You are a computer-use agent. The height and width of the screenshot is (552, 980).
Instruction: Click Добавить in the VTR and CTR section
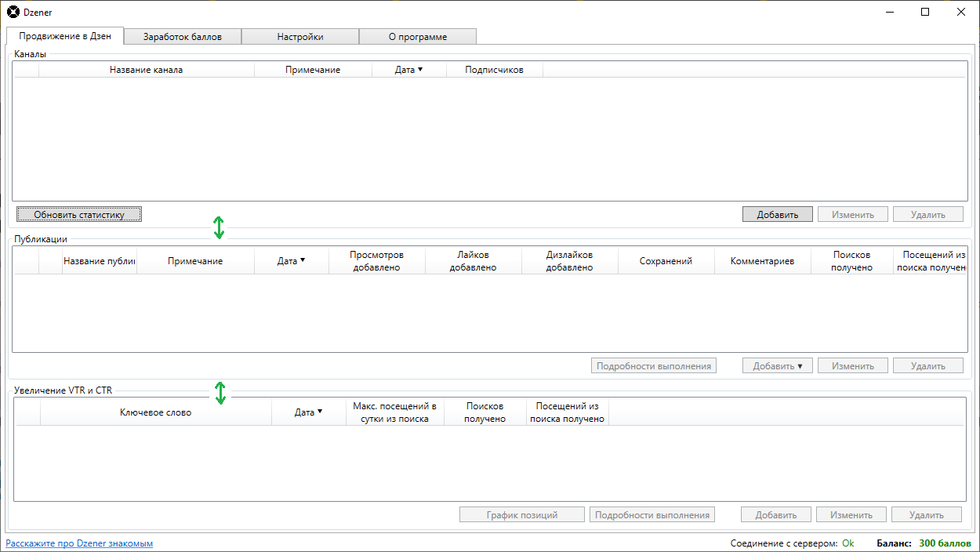776,514
